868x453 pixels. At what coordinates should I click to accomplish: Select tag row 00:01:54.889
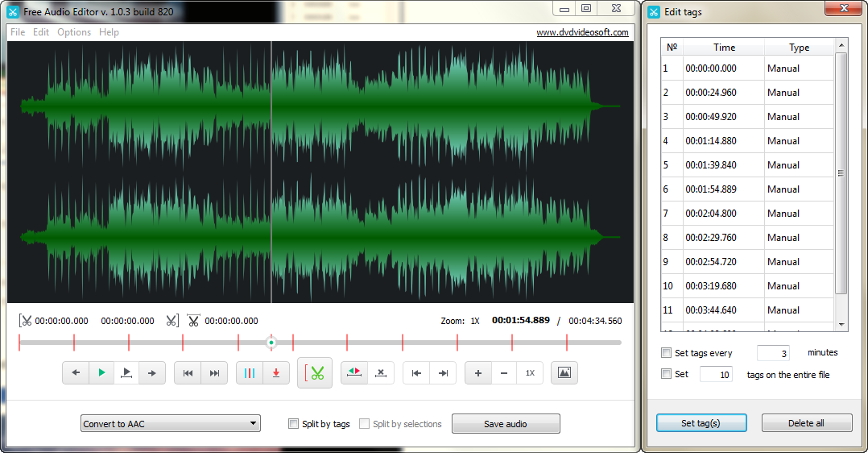click(x=747, y=189)
